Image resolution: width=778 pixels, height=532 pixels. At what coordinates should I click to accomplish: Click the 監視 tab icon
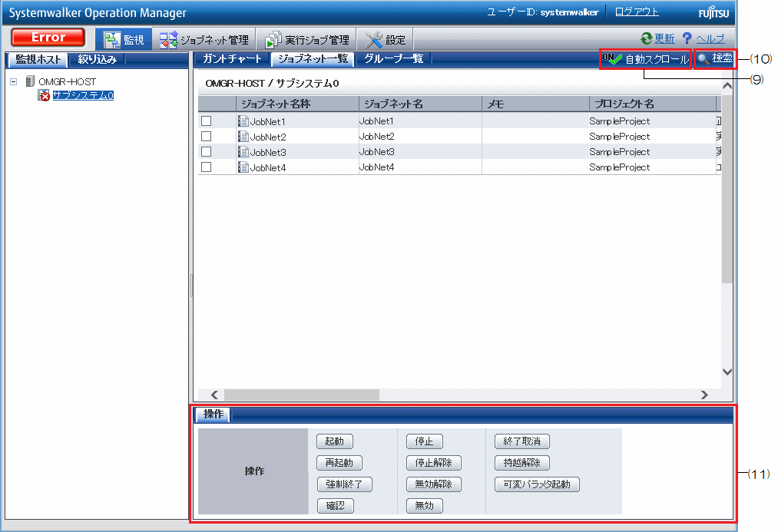(x=112, y=40)
